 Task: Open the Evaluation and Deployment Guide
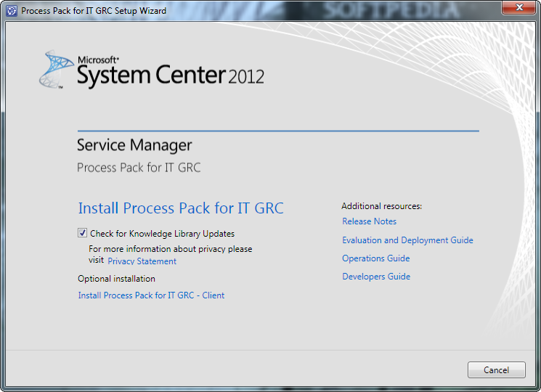click(x=407, y=240)
